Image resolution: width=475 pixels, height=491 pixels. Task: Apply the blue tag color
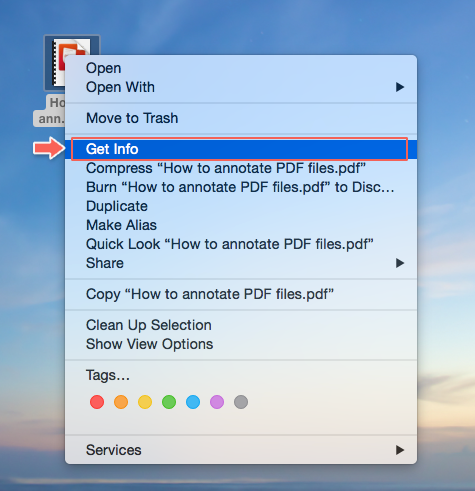pos(193,402)
